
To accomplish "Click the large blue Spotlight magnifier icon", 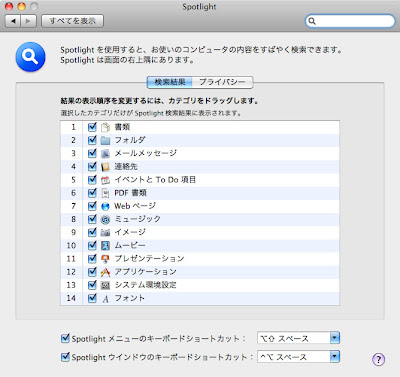I will pyautogui.click(x=30, y=57).
